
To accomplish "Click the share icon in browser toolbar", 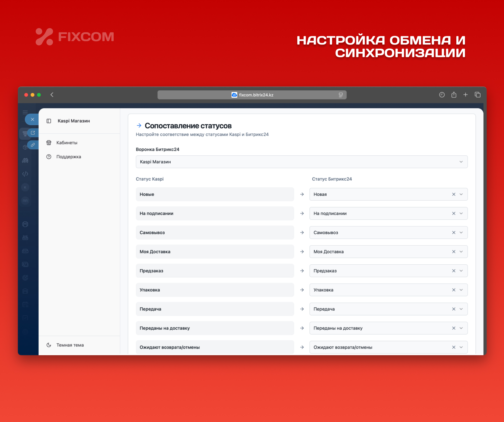I will pyautogui.click(x=454, y=95).
